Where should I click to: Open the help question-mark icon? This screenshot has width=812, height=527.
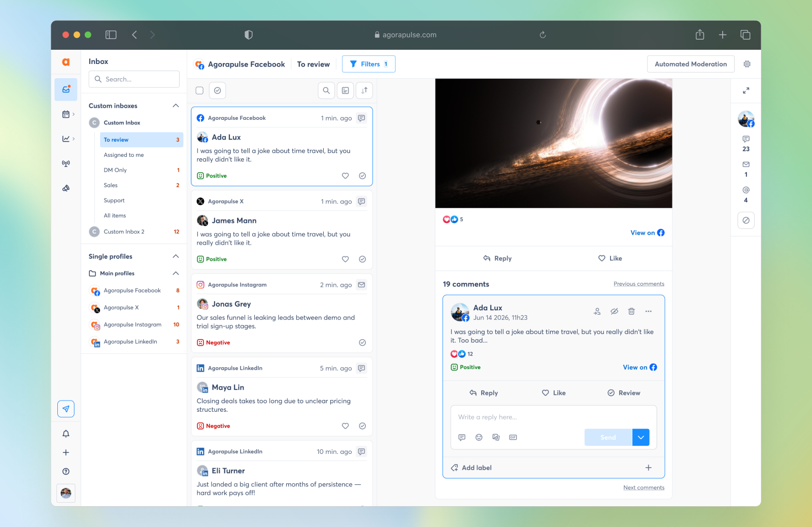click(66, 471)
